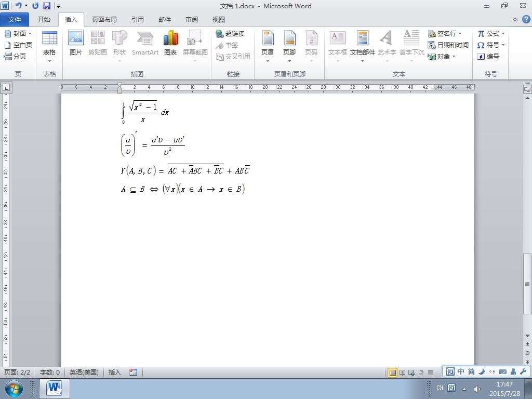Viewport: 532px width, 399px height.
Task: Open the Page Number (页码) menu
Action: coord(311,46)
